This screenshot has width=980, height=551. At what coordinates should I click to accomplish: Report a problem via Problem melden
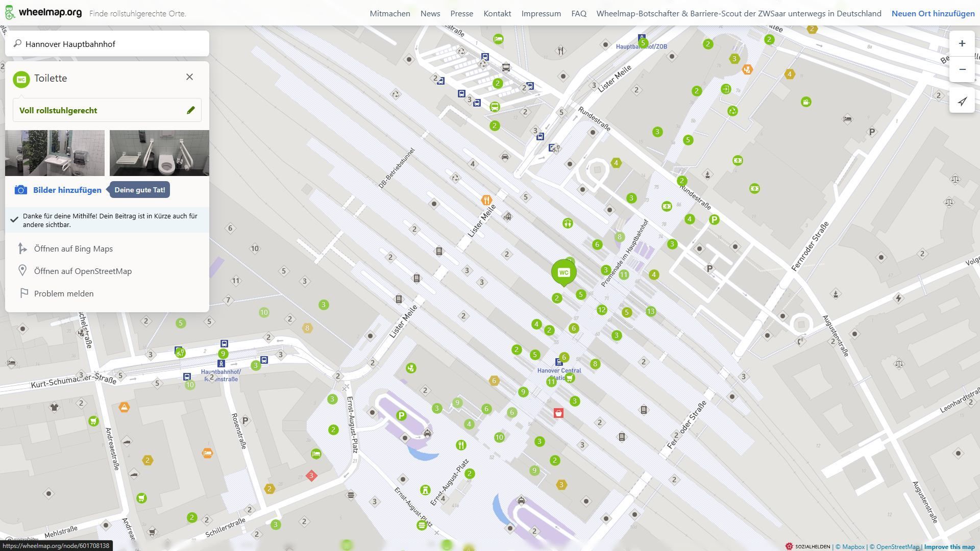(63, 294)
